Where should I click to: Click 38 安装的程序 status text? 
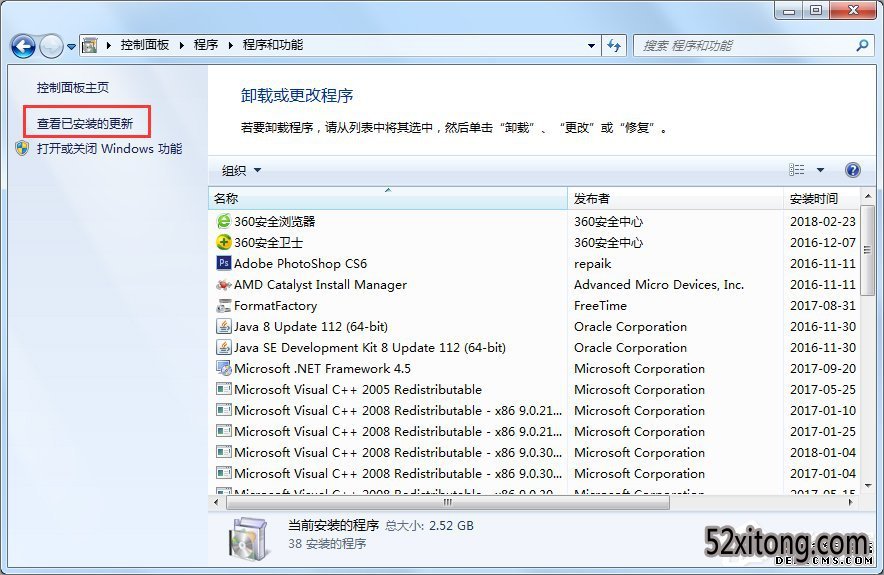tap(327, 544)
